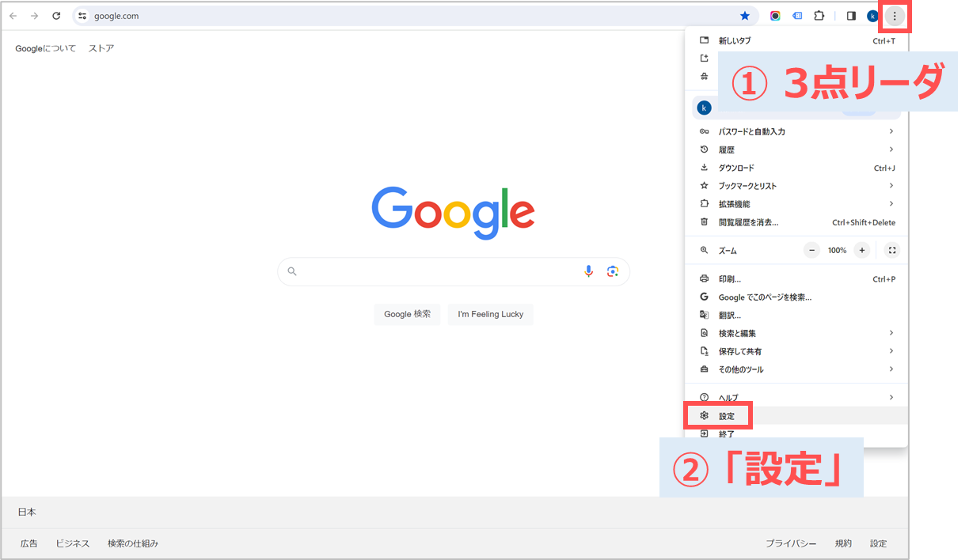
Task: Select ダウンロード in the menu
Action: click(x=796, y=168)
